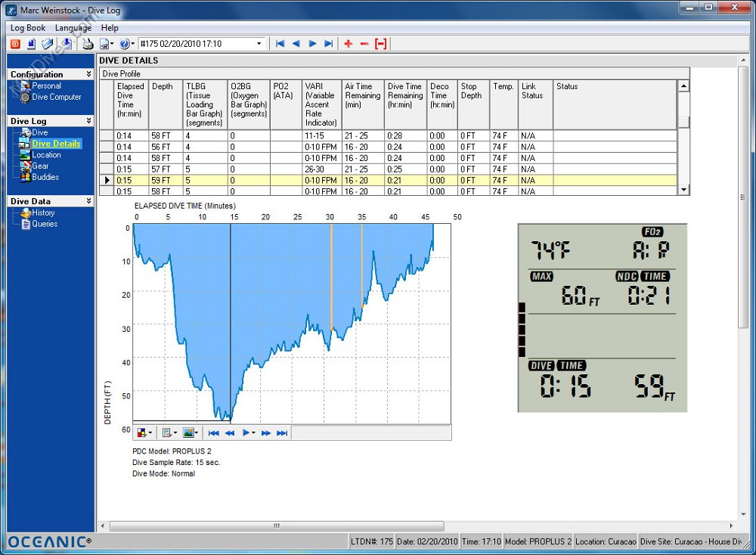This screenshot has height=555, width=756.
Task: Open the Log Book menu
Action: pos(28,28)
